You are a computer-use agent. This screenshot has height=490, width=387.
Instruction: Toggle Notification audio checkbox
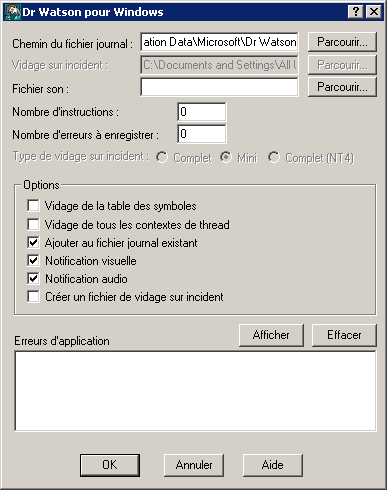coord(33,279)
